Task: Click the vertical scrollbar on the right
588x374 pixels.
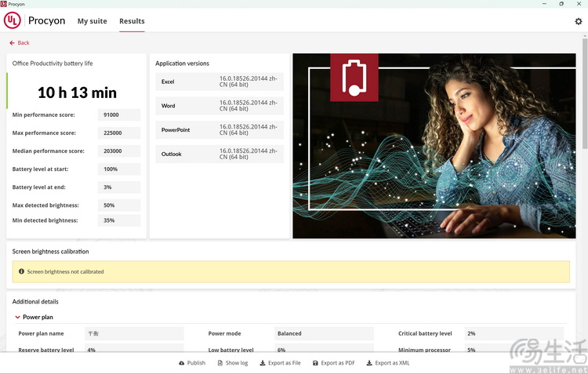Action: tap(584, 94)
